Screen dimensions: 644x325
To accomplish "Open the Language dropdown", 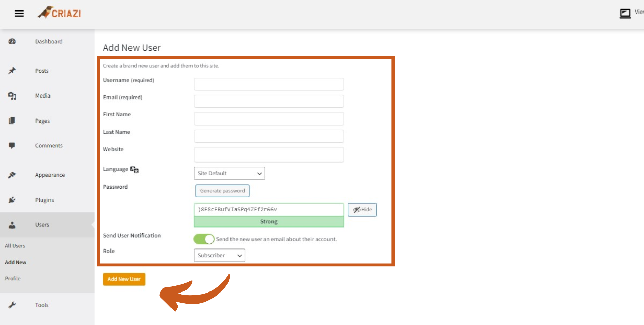I will coord(229,173).
